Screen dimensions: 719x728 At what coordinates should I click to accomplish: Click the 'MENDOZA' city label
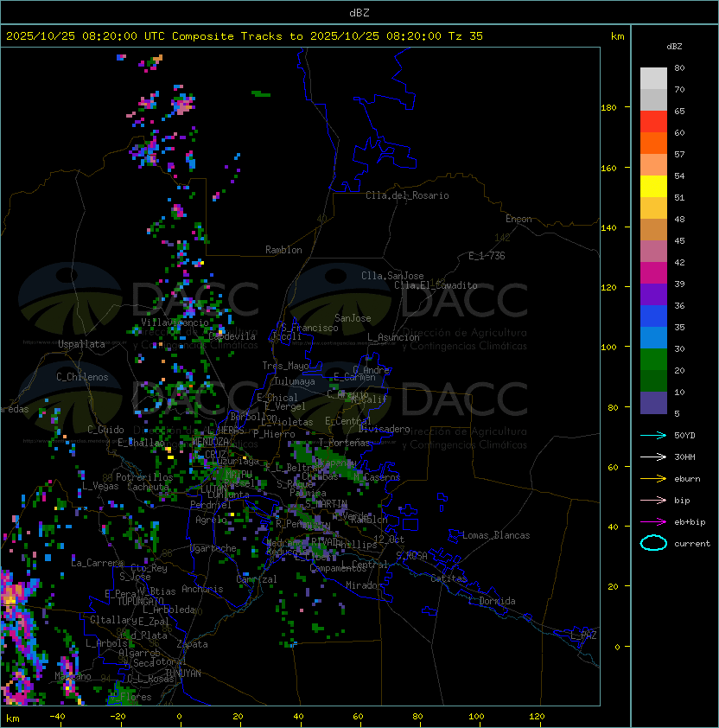[x=210, y=441]
